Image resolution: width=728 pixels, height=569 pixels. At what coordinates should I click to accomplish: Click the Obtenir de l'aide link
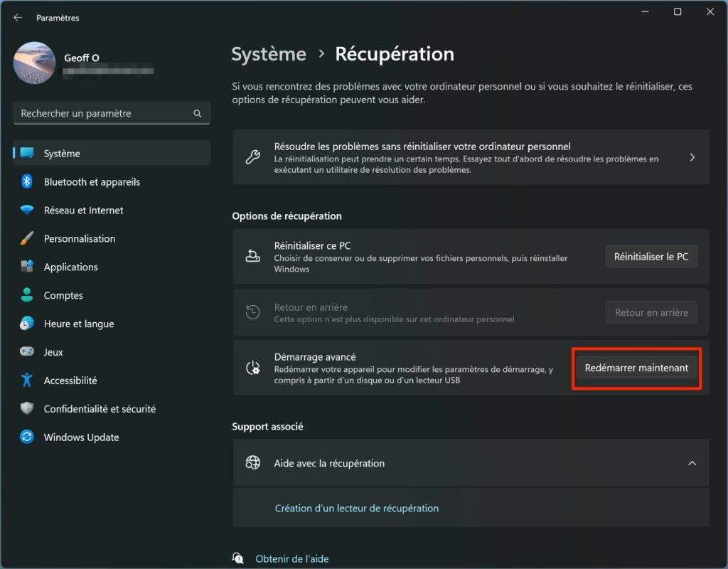(x=291, y=559)
